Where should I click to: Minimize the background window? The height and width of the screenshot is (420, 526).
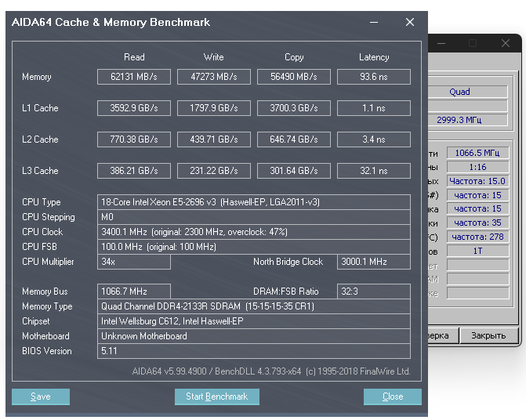click(441, 43)
